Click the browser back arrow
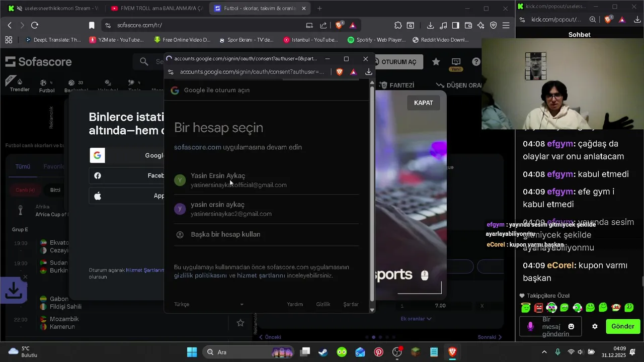This screenshot has height=362, width=644. click(10, 25)
